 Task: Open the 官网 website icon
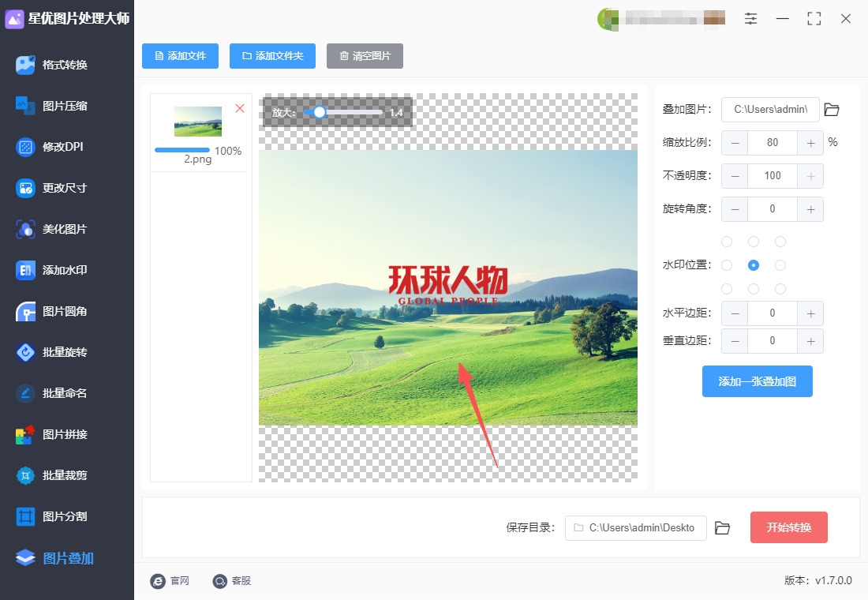(x=158, y=580)
